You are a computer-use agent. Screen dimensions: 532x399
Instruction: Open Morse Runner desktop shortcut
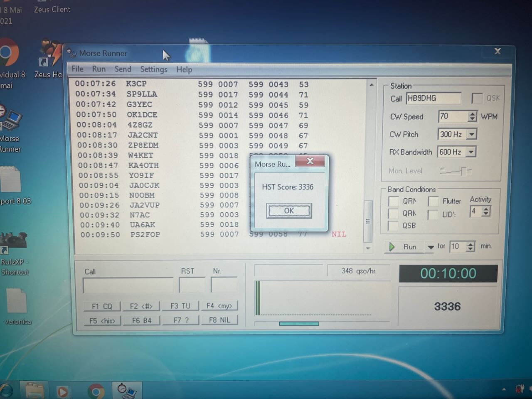10,128
